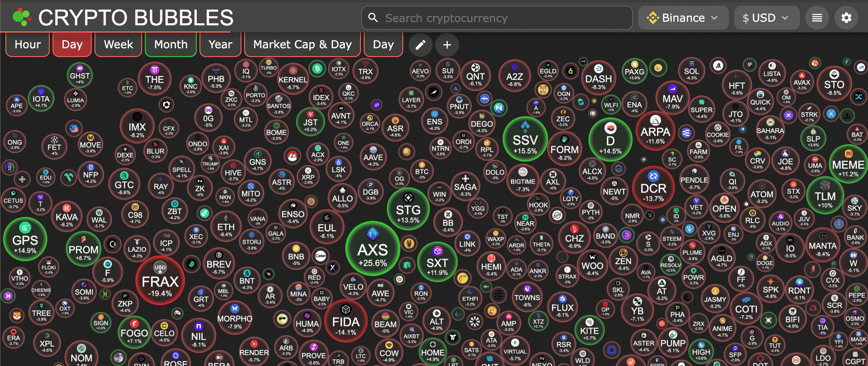Open the list view hamburger icon
Screen dimensions: 868x366
point(817,18)
